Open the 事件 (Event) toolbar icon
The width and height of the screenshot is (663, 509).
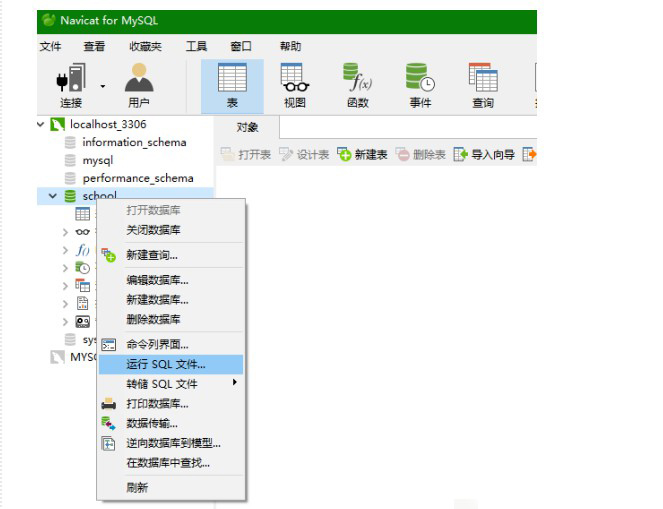420,84
